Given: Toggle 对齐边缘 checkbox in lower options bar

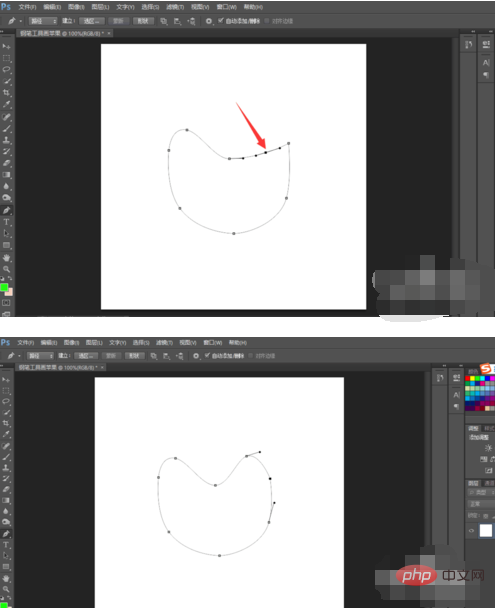Looking at the screenshot, I should click(x=251, y=356).
